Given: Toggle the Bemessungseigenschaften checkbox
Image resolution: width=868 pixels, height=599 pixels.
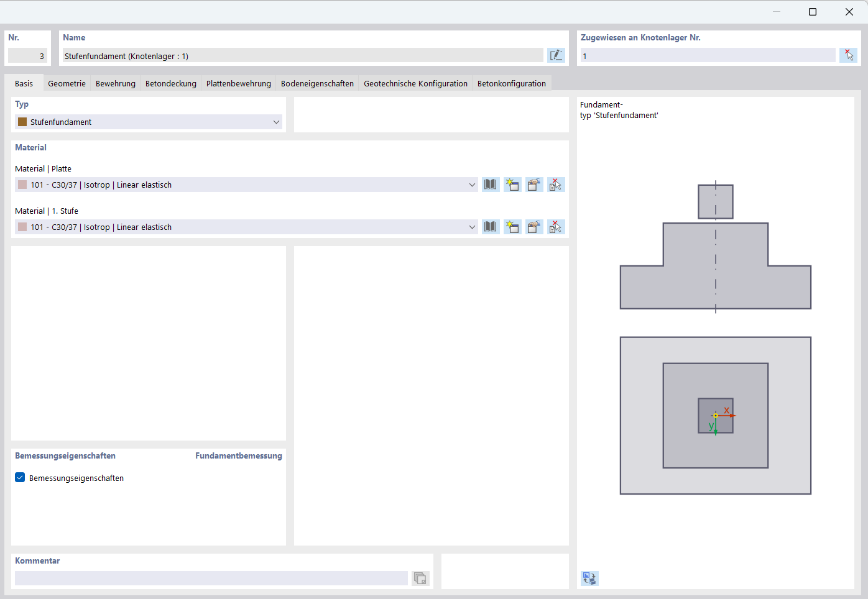Looking at the screenshot, I should click(x=20, y=478).
